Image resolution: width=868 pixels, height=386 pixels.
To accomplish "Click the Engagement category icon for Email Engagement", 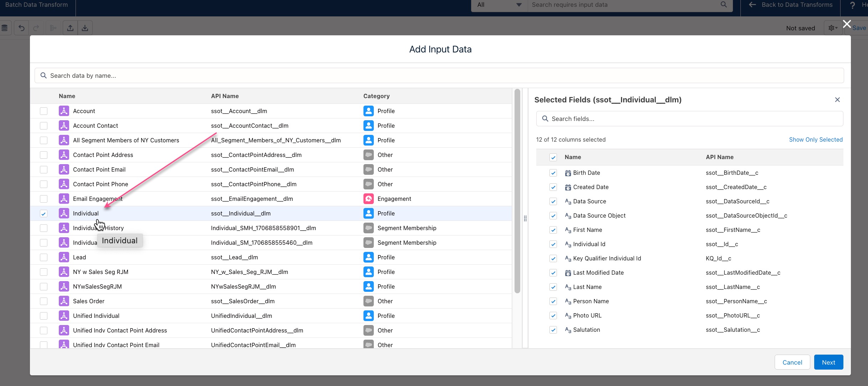I will point(368,199).
